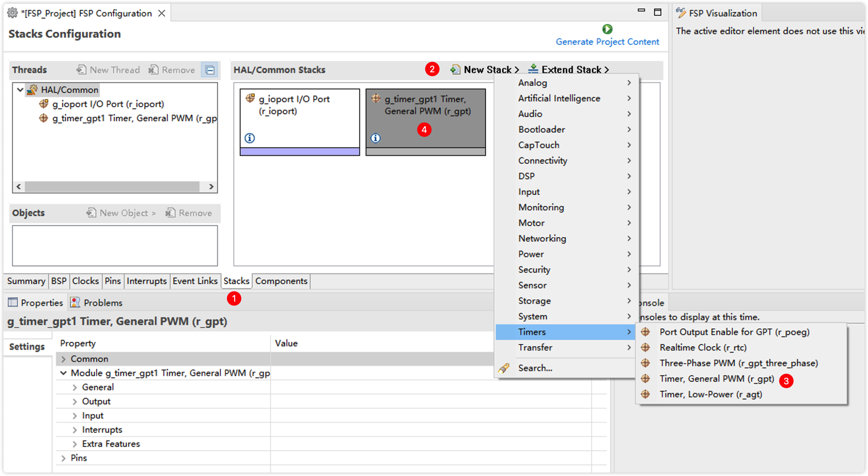Open the Connectivity submenu
Viewport: 868px width, 476px height.
566,161
